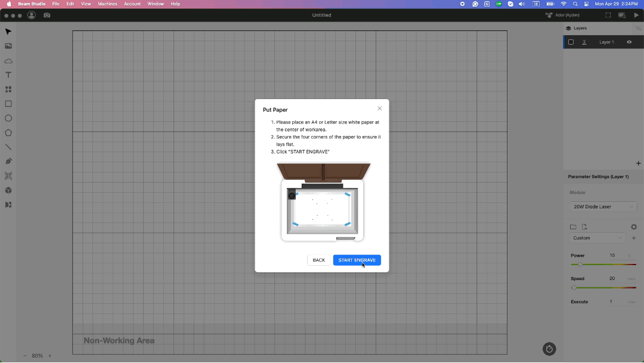Click the Wi-Fi status icon

click(563, 4)
